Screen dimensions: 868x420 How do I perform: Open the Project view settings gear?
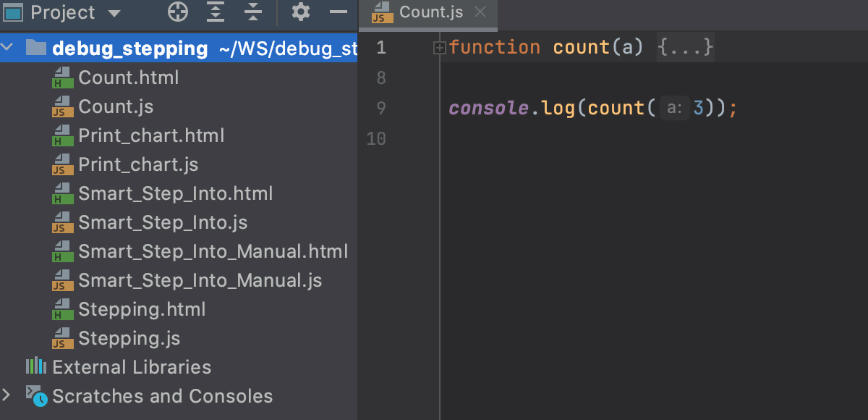coord(300,12)
